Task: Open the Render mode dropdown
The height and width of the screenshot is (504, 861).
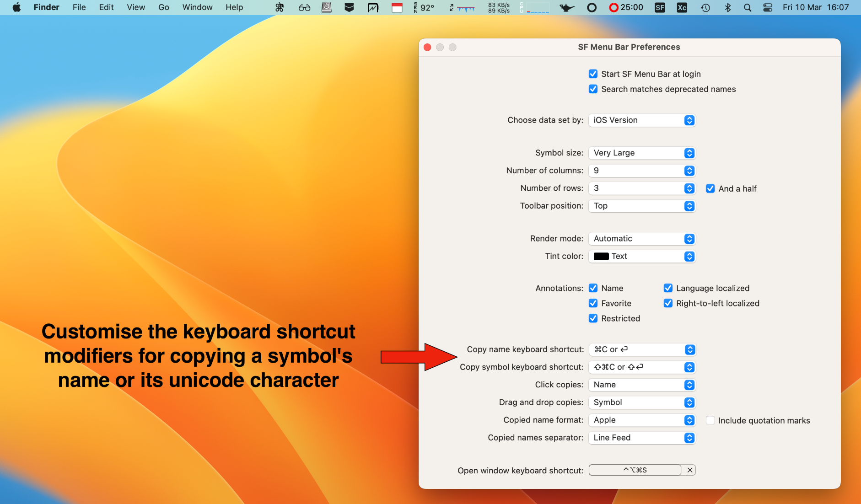Action: (x=642, y=239)
